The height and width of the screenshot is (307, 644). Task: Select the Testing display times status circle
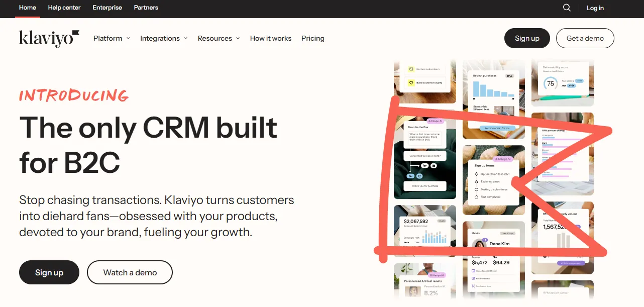point(476,189)
